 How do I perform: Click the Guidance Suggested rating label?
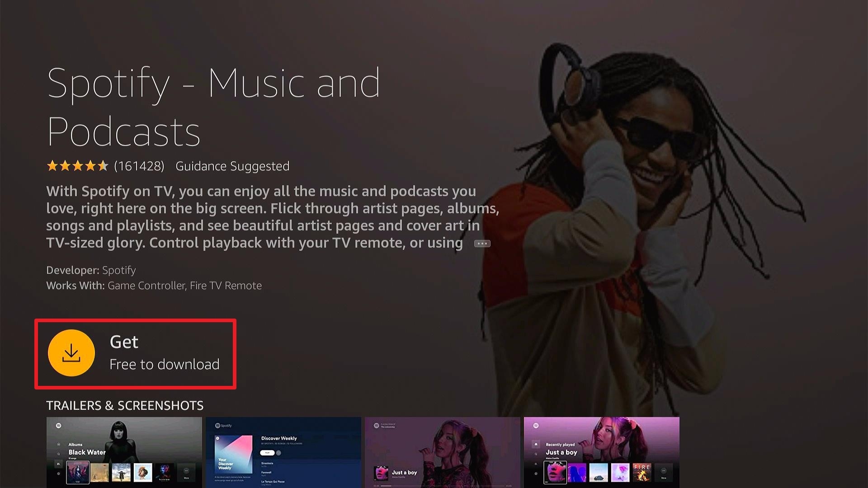(232, 166)
